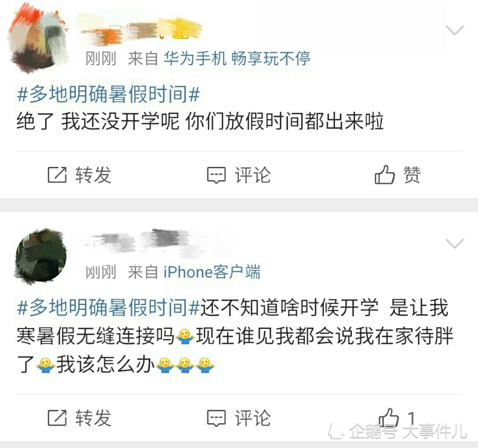Screen dimensions: 478x448
Task: Tap the repost icon on second post
Action: tap(57, 418)
